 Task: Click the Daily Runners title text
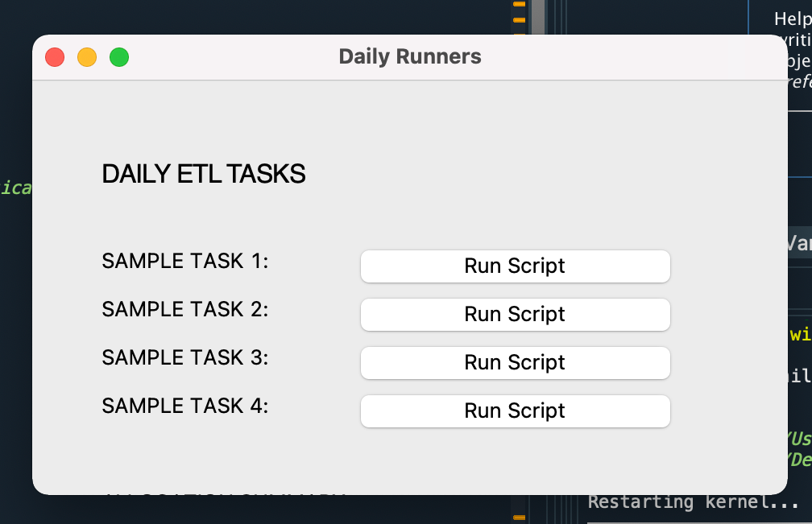pyautogui.click(x=410, y=56)
